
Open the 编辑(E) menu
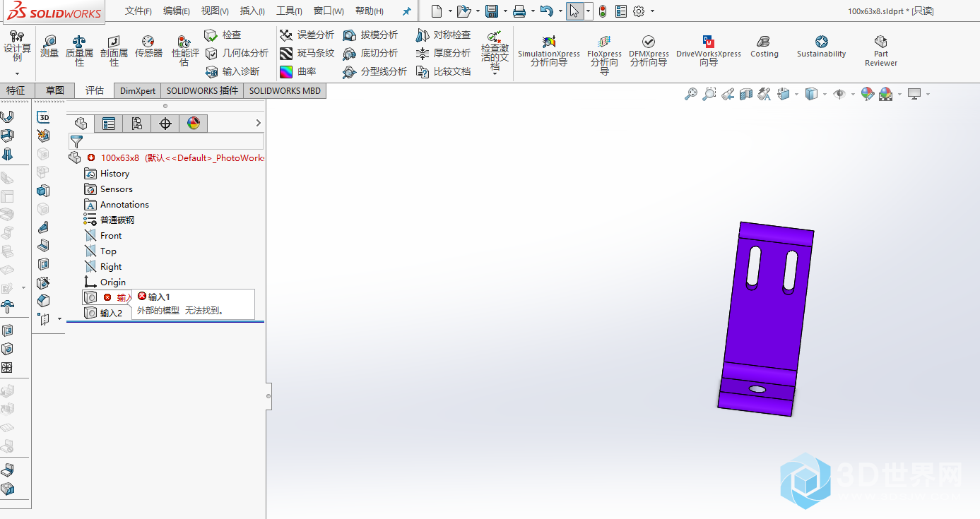177,11
